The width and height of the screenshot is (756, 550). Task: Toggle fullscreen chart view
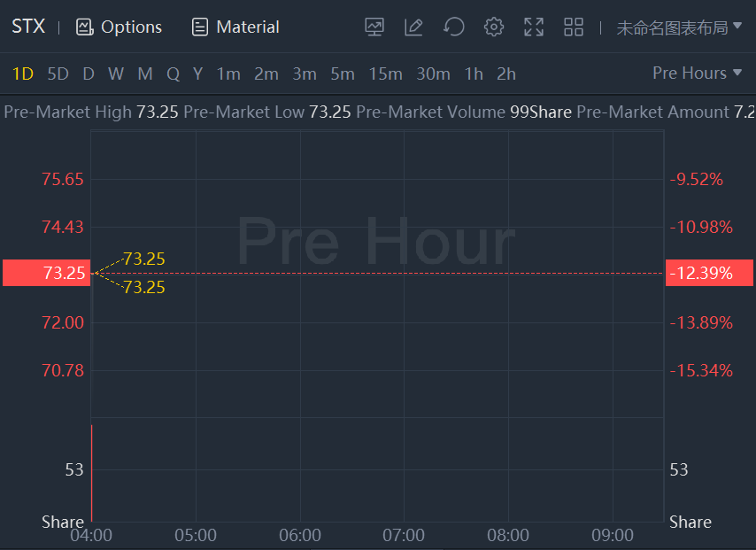[534, 27]
